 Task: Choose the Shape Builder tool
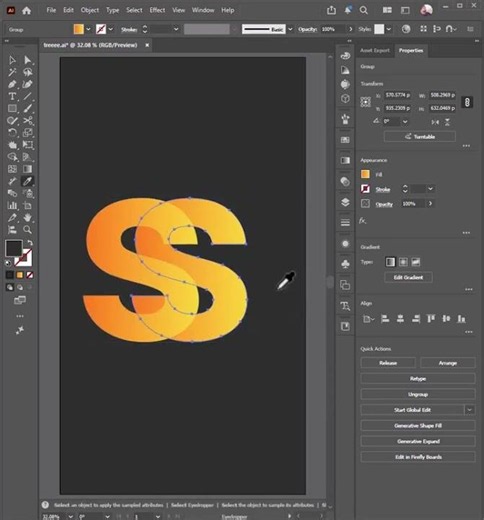point(12,157)
